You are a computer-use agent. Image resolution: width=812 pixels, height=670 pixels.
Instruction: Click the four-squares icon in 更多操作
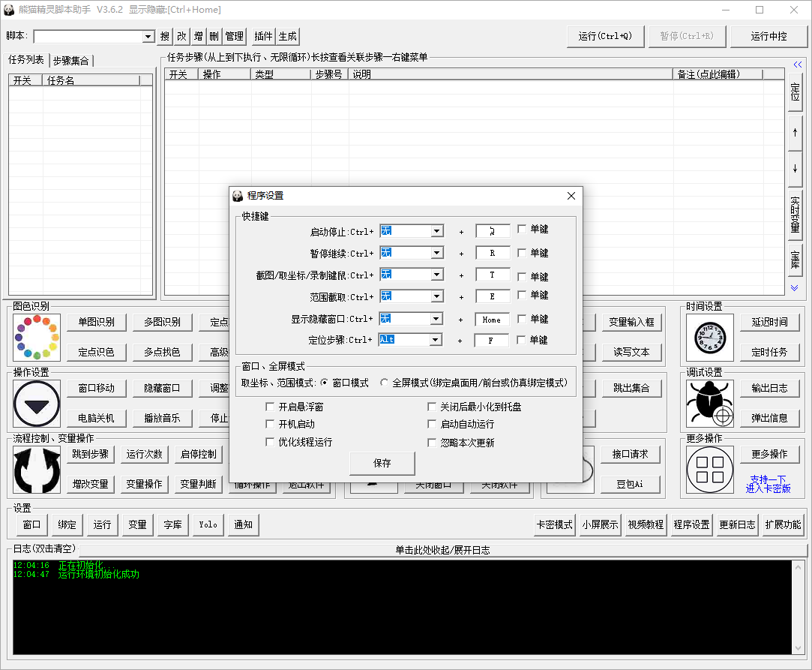click(x=709, y=470)
